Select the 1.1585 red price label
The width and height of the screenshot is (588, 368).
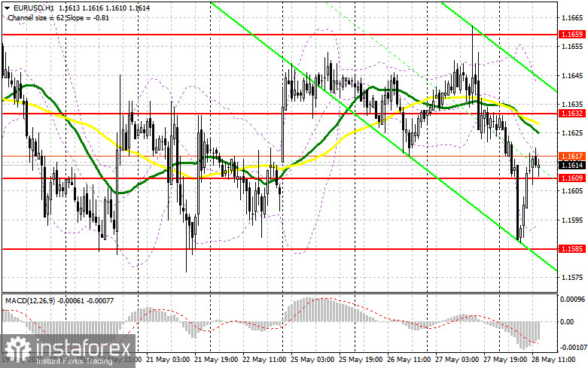[572, 249]
